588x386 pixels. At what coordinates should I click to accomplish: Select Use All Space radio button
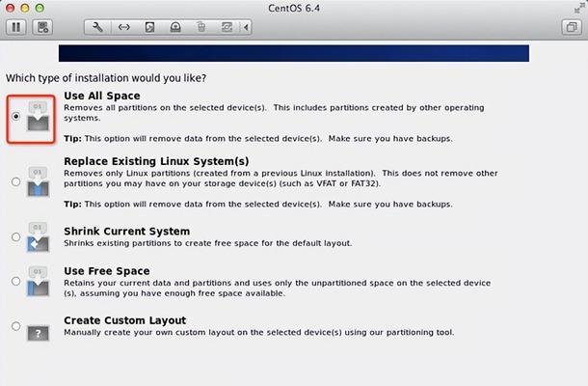point(15,117)
